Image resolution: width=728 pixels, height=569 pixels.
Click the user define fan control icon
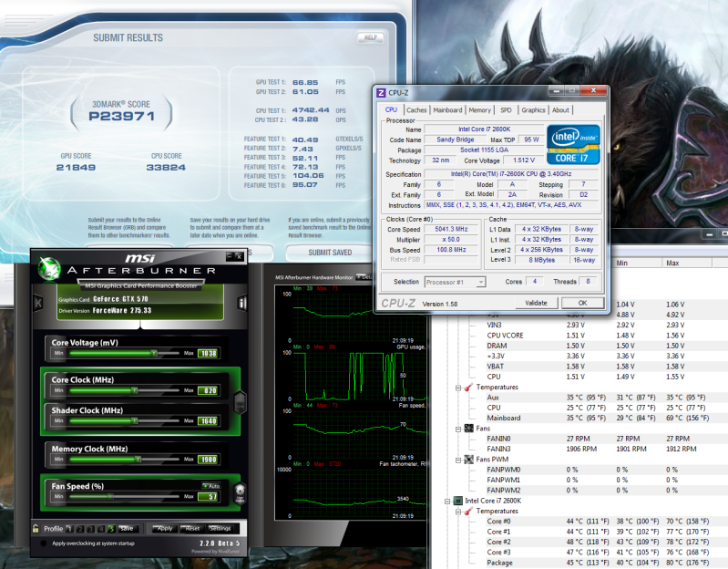240,493
